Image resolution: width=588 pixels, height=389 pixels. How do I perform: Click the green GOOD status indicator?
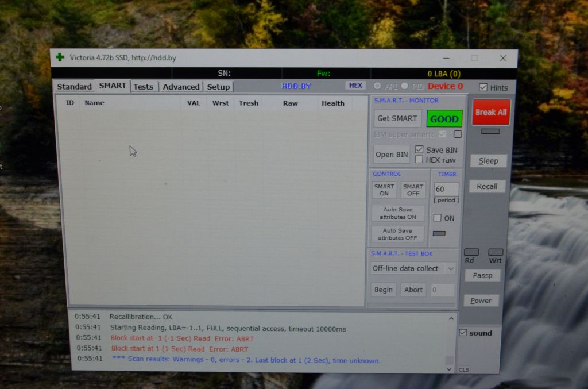[444, 119]
